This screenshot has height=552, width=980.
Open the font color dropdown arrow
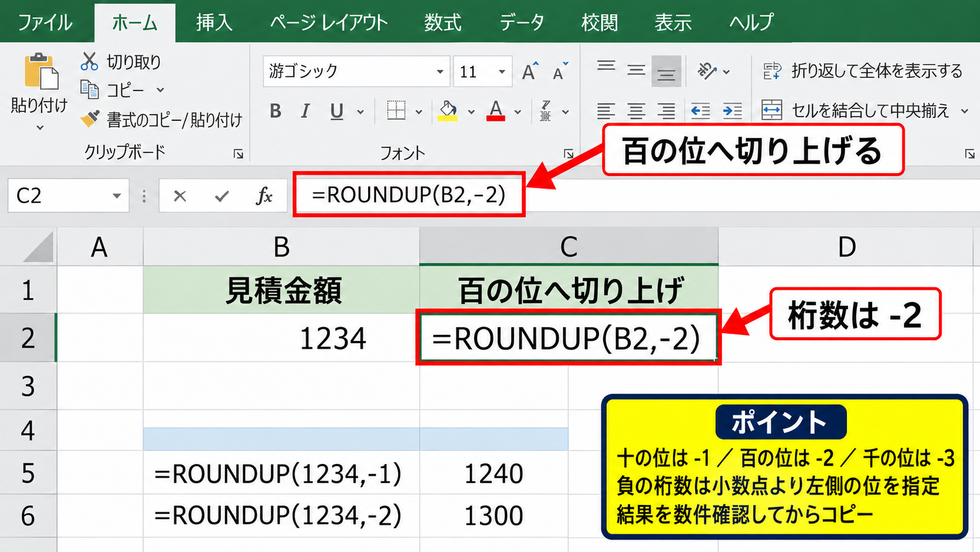point(518,111)
